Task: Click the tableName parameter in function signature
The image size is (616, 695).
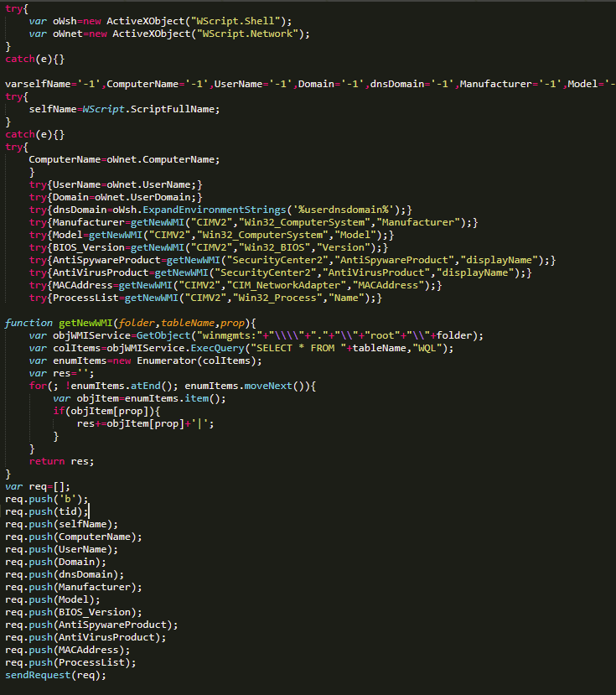Action: point(188,323)
